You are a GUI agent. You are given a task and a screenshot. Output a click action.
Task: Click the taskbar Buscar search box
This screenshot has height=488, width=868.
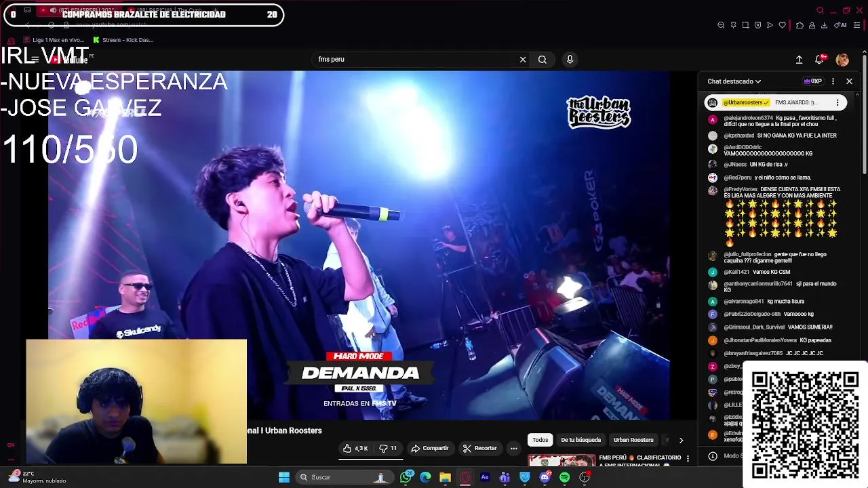pyautogui.click(x=344, y=477)
